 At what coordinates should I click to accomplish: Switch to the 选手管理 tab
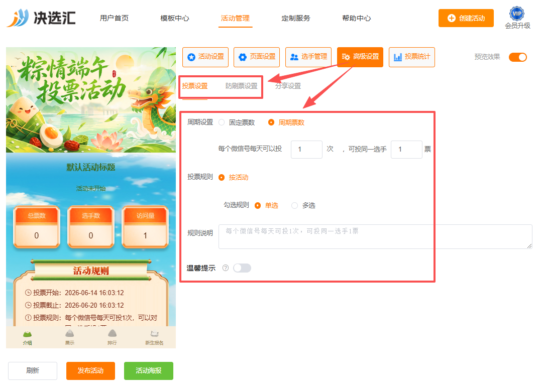(x=308, y=57)
